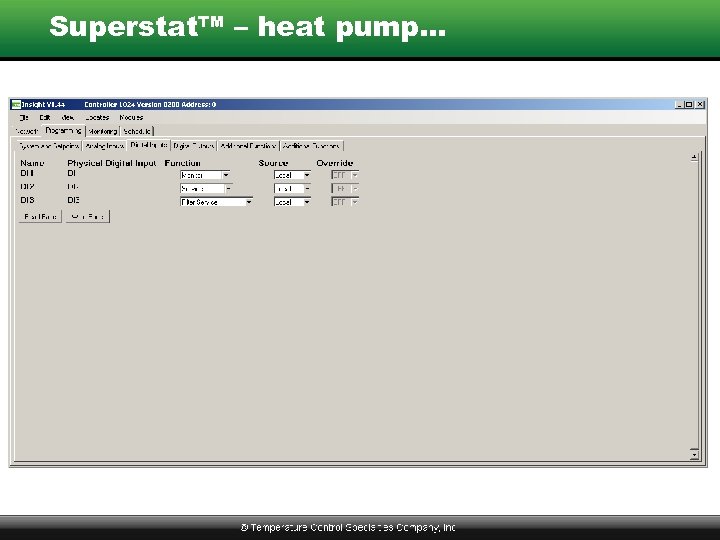Viewport: 720px width, 540px height.
Task: Click the Read Page button
Action: [x=40, y=216]
